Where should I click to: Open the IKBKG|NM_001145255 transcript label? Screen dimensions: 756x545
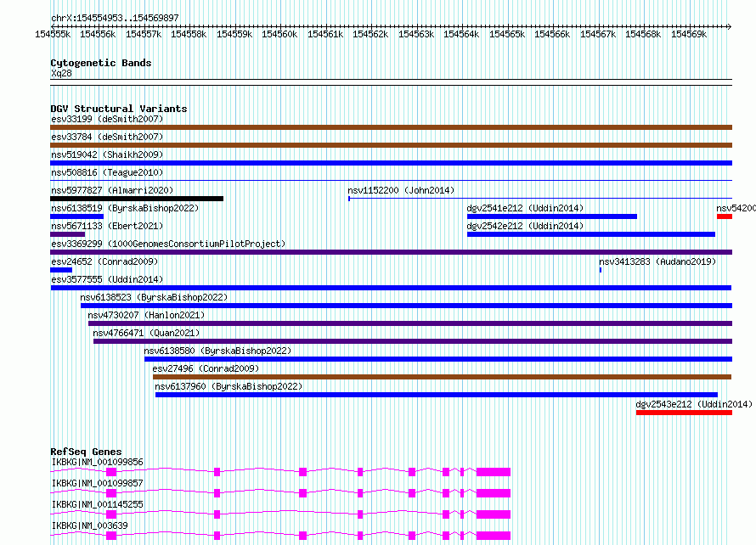pyautogui.click(x=98, y=504)
